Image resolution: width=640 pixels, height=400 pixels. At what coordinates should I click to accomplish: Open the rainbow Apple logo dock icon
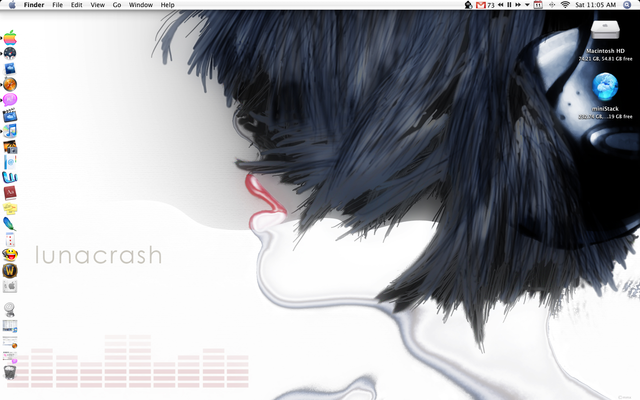[10, 38]
